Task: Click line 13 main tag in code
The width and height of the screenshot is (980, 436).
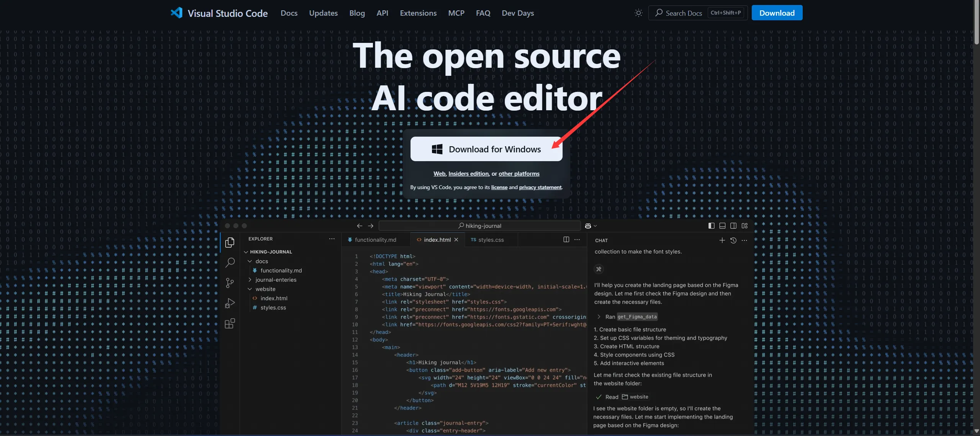Action: (x=391, y=347)
